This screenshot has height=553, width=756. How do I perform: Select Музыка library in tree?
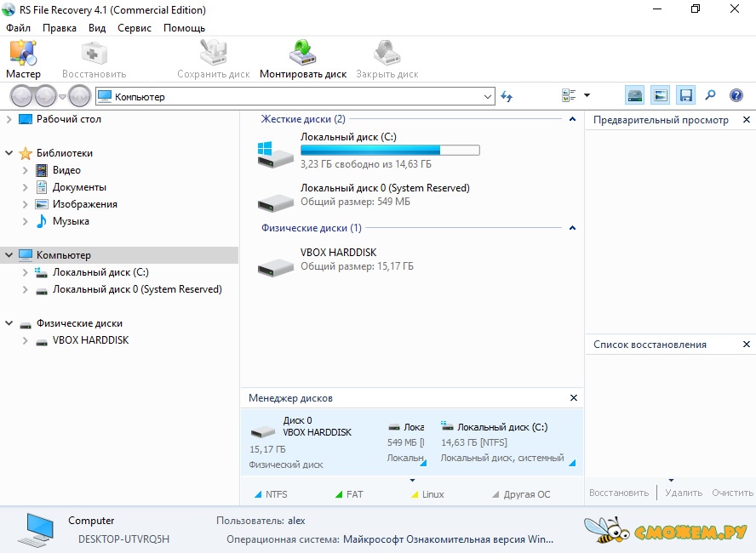71,221
